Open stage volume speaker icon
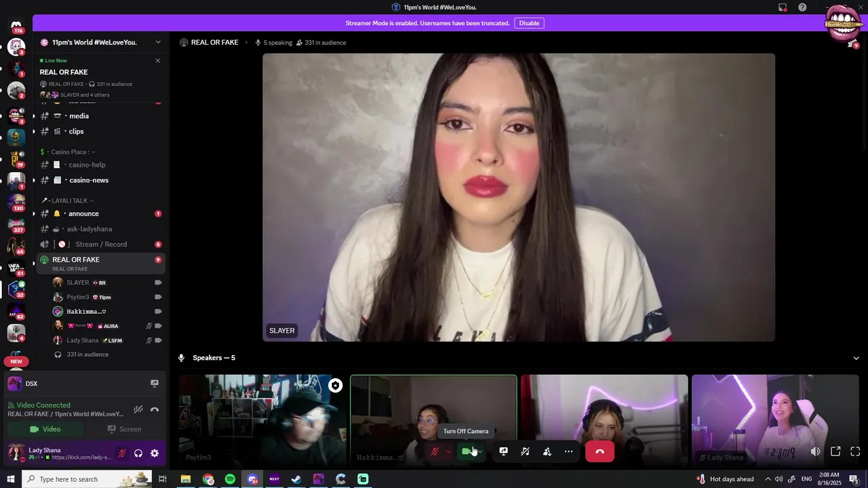 click(815, 451)
